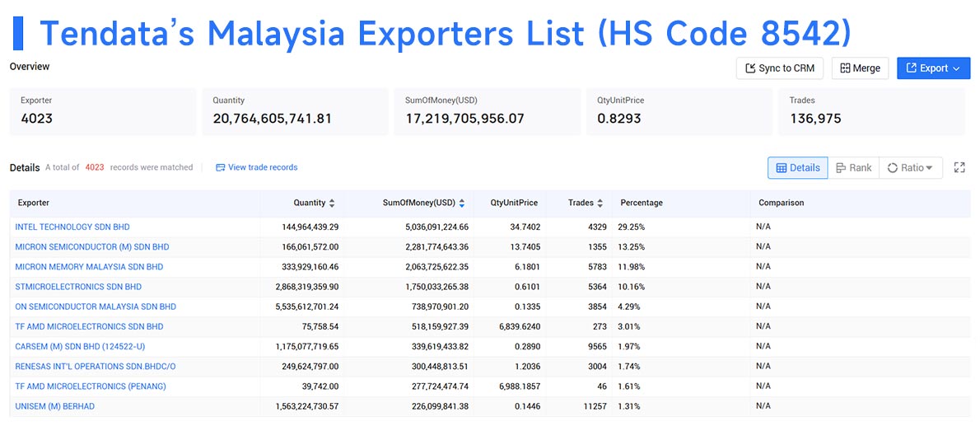The width and height of the screenshot is (980, 426).
Task: Open MICRON SEMICONDUCTOR (M) SDN BHD
Action: [x=92, y=247]
